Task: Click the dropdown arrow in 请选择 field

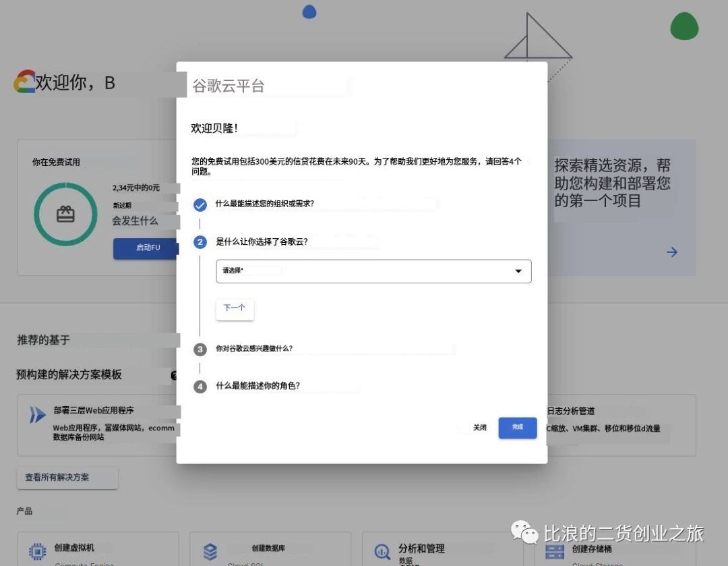Action: (x=518, y=271)
